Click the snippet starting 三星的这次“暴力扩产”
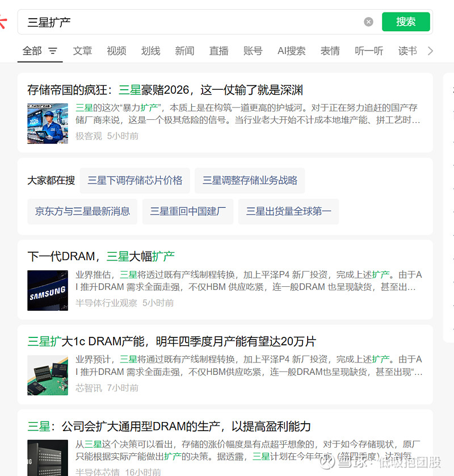Viewport: 454px width, 476px height. [x=248, y=114]
